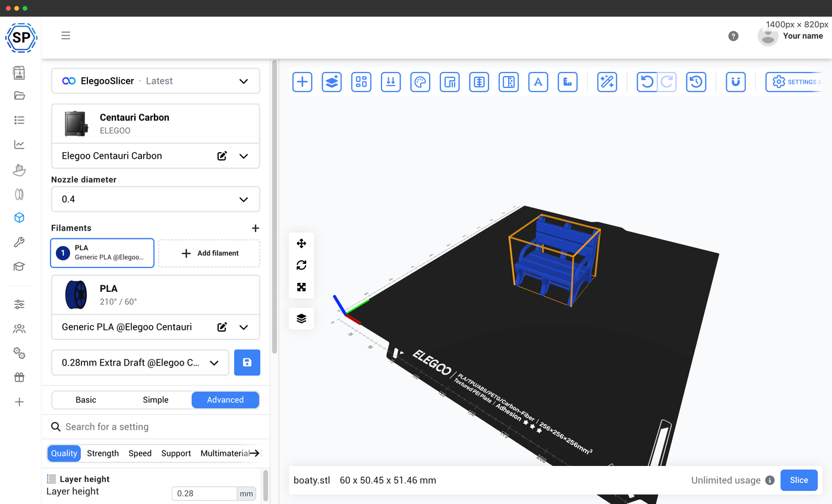
Task: Open the gift box icon
Action: [20, 377]
